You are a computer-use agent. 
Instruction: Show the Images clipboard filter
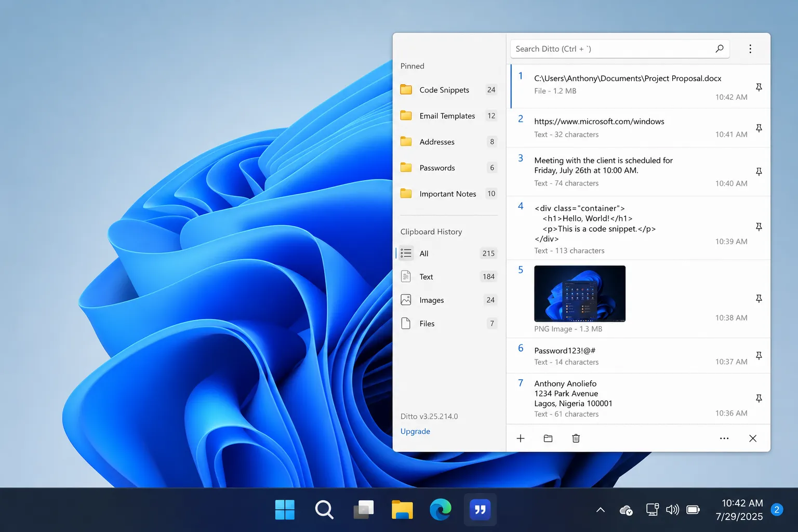point(449,300)
